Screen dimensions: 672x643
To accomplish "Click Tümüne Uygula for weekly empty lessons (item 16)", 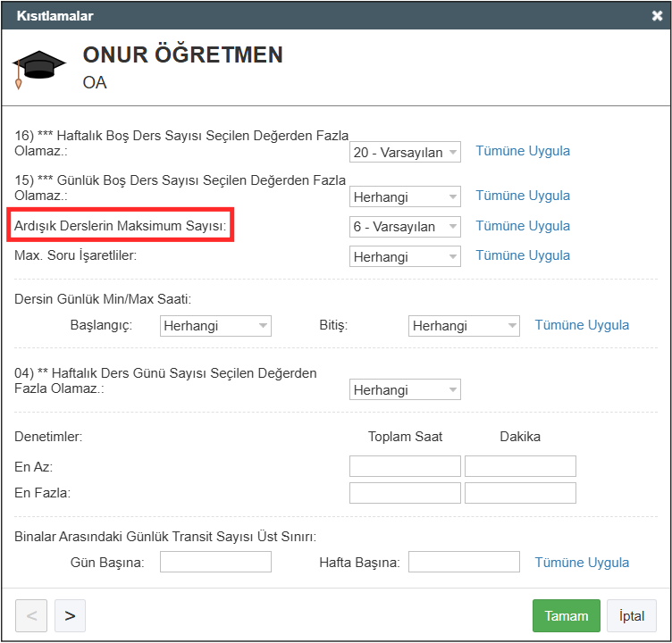I will coord(523,151).
